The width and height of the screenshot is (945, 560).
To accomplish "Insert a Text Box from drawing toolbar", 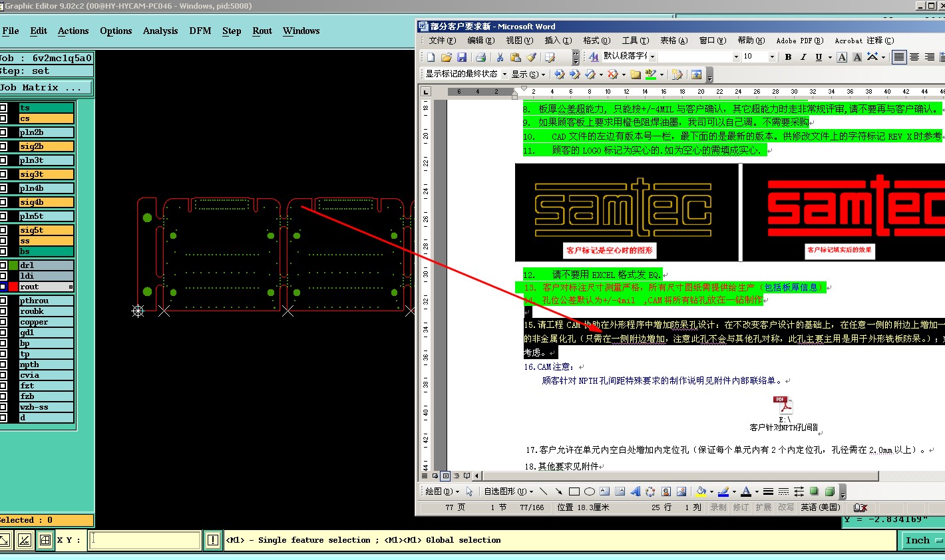I will 605,491.
